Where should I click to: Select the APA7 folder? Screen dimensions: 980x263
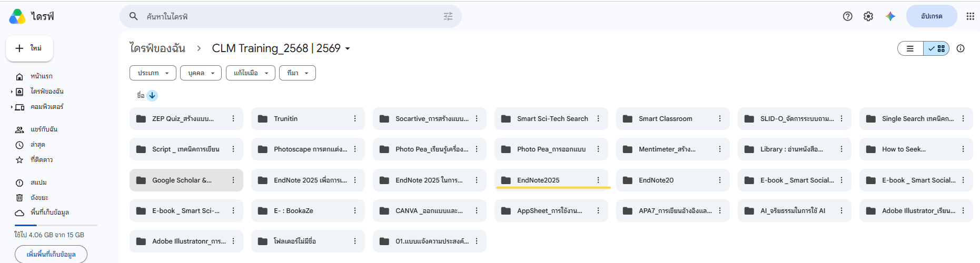[673, 210]
